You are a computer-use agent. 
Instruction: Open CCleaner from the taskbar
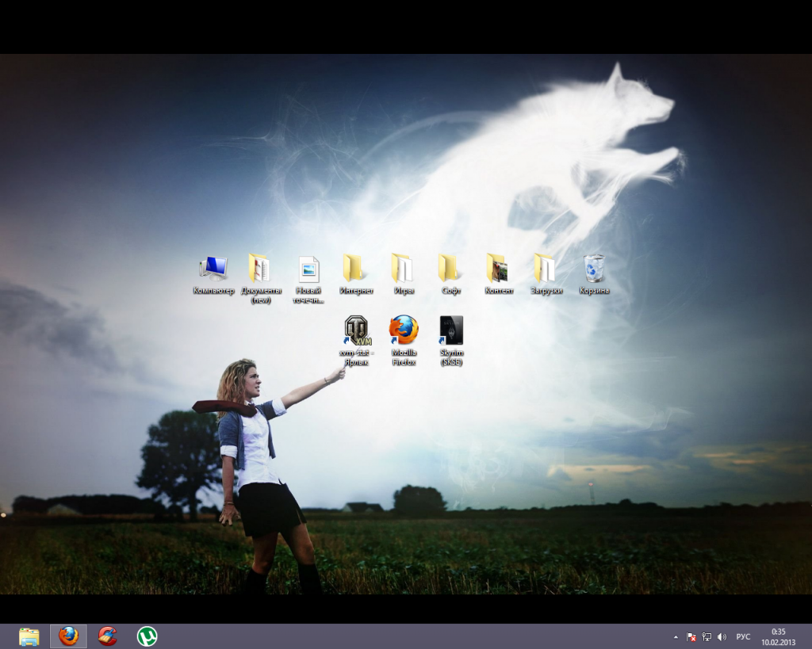(x=107, y=636)
